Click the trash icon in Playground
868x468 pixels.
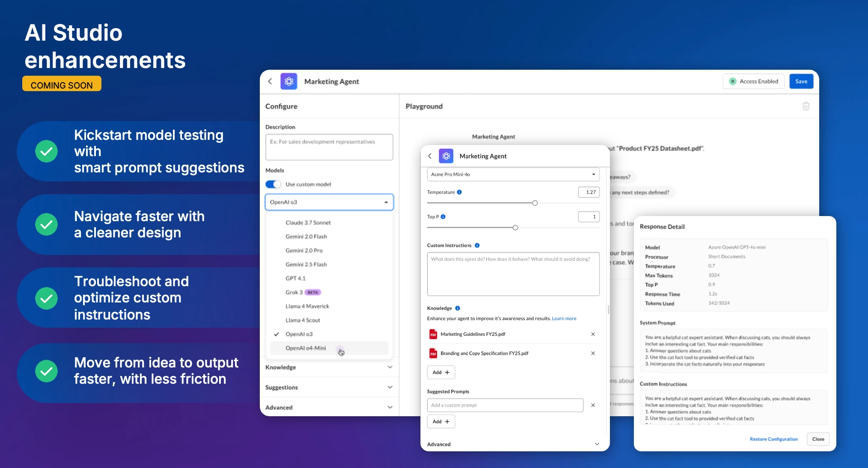click(x=806, y=106)
